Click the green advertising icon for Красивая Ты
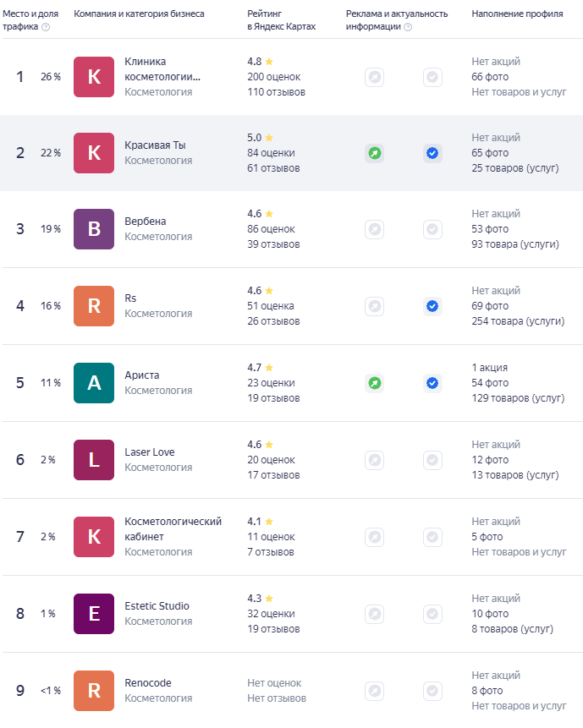 (374, 153)
